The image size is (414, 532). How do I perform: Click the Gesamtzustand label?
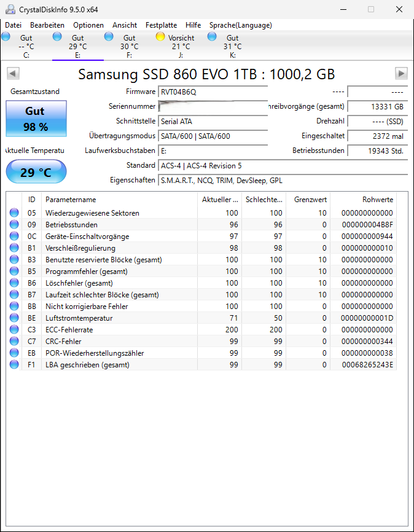click(35, 92)
